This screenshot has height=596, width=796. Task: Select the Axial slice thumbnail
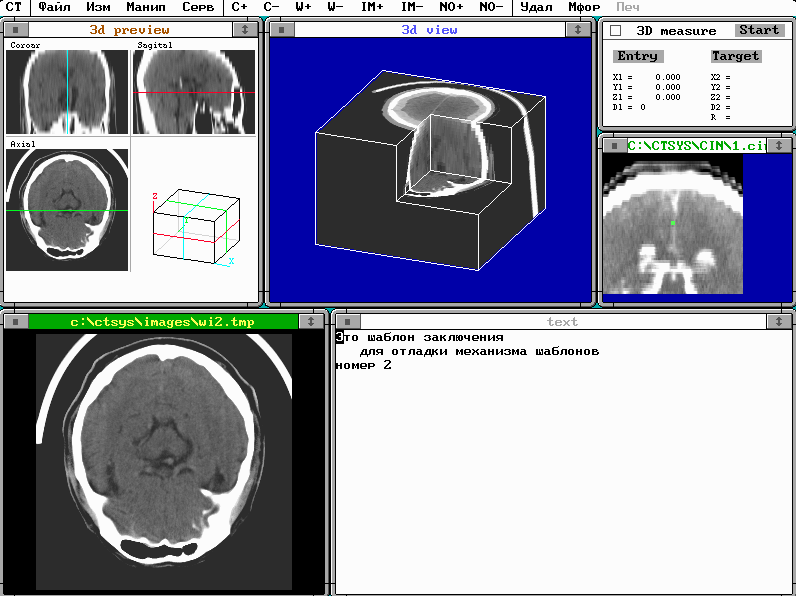point(67,210)
